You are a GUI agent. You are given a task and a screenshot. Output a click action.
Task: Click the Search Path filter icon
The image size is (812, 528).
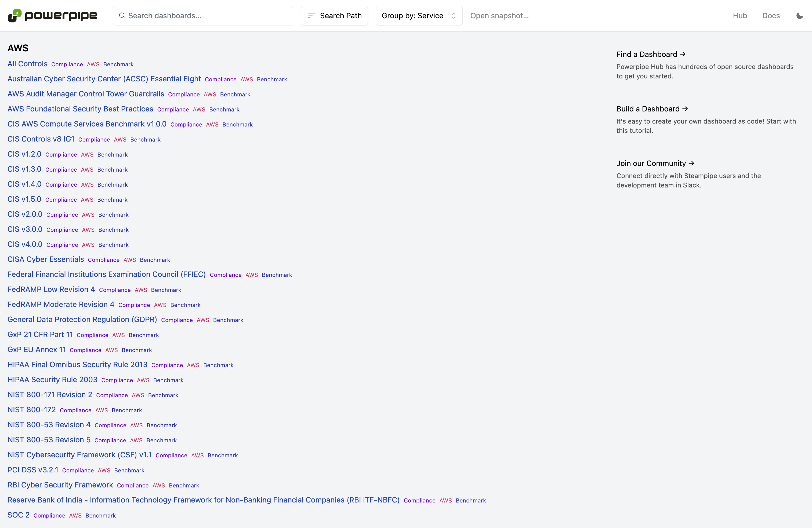pyautogui.click(x=311, y=16)
